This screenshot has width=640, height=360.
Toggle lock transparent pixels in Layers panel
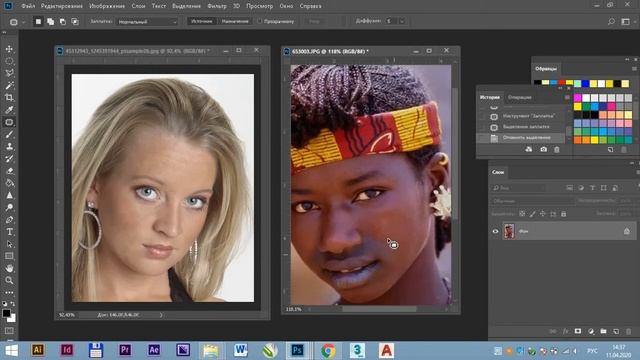click(522, 213)
